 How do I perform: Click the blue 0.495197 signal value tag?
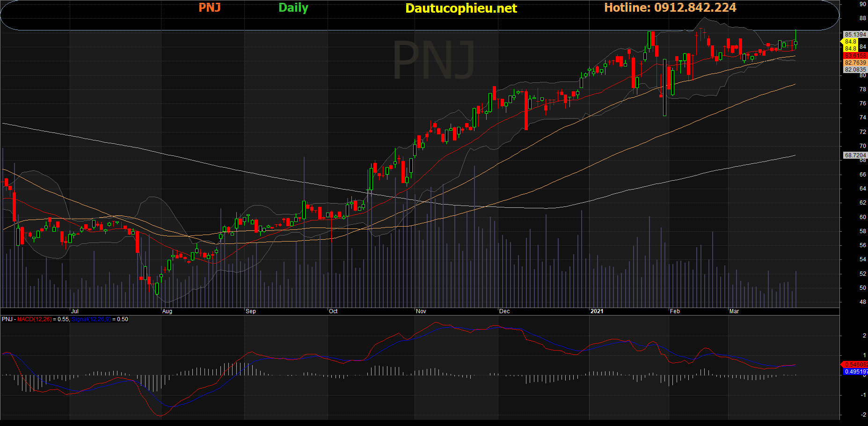point(855,372)
